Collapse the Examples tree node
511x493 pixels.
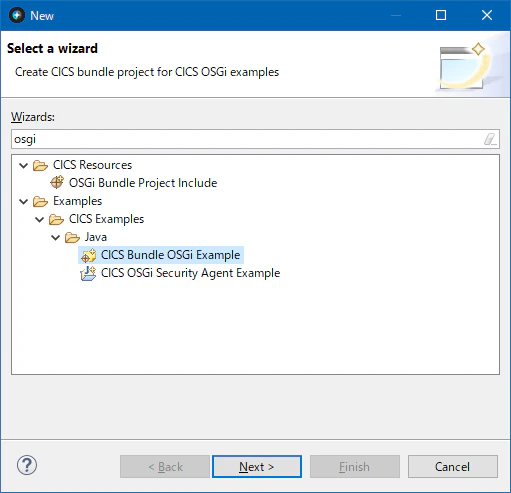point(23,201)
